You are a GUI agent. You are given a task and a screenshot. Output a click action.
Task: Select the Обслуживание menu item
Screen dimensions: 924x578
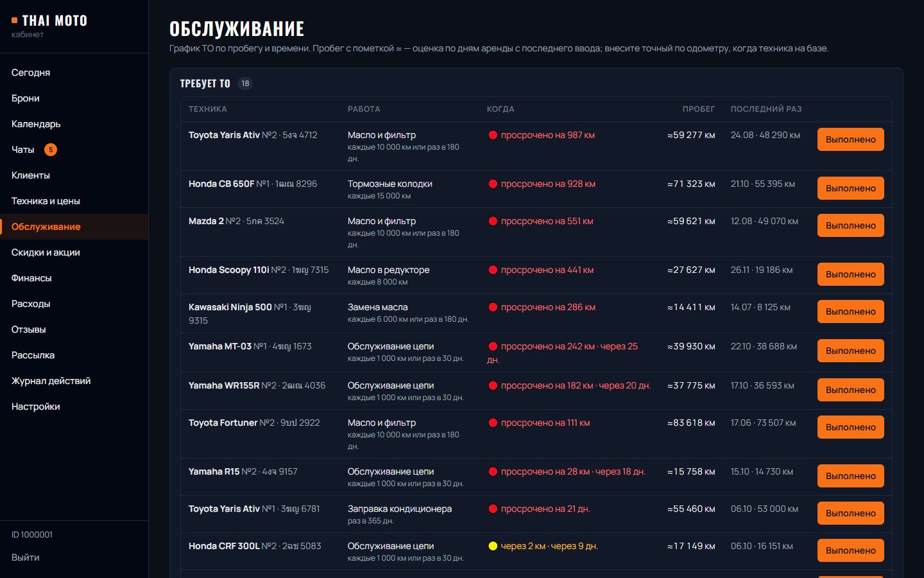point(74,227)
